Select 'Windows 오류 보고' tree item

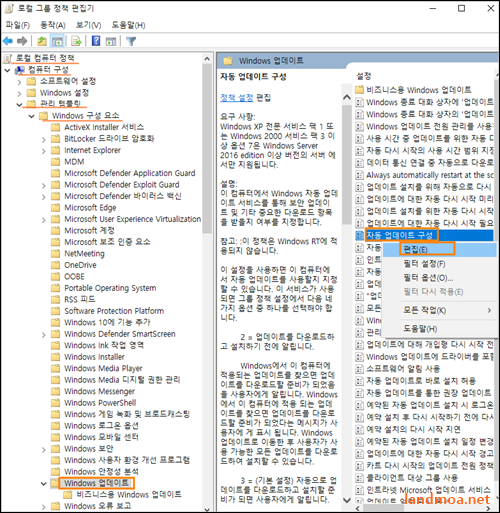pos(97,506)
